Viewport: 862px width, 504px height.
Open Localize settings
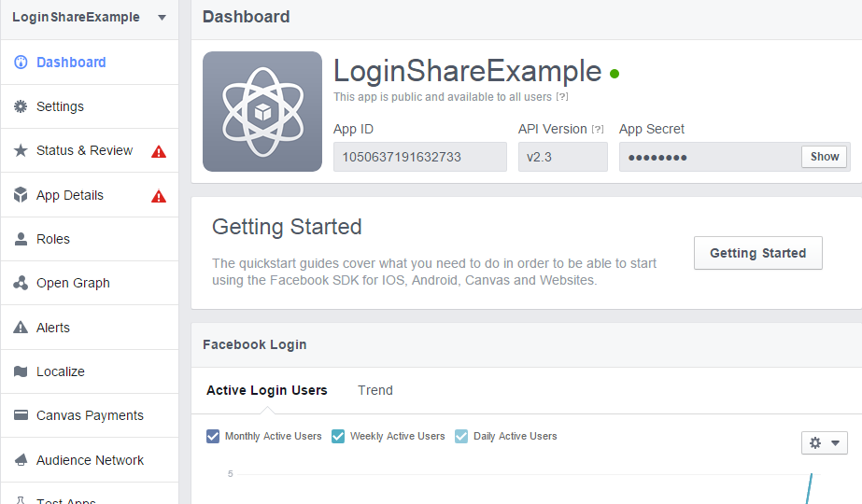pyautogui.click(x=90, y=371)
